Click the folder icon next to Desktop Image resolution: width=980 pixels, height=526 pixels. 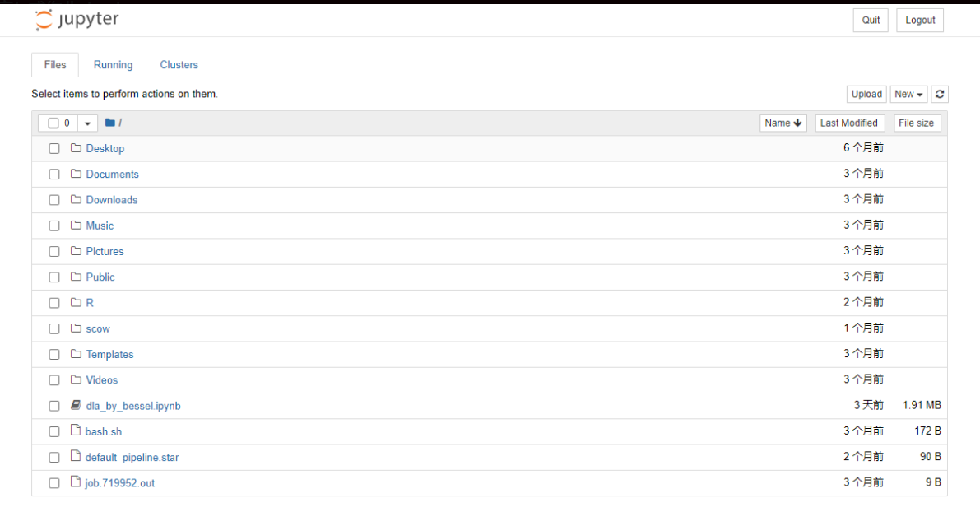pyautogui.click(x=76, y=148)
